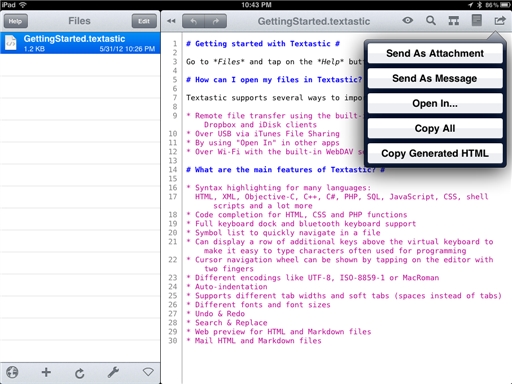Image resolution: width=512 pixels, height=384 pixels.
Task: Choose Send As Attachment
Action: (435, 53)
